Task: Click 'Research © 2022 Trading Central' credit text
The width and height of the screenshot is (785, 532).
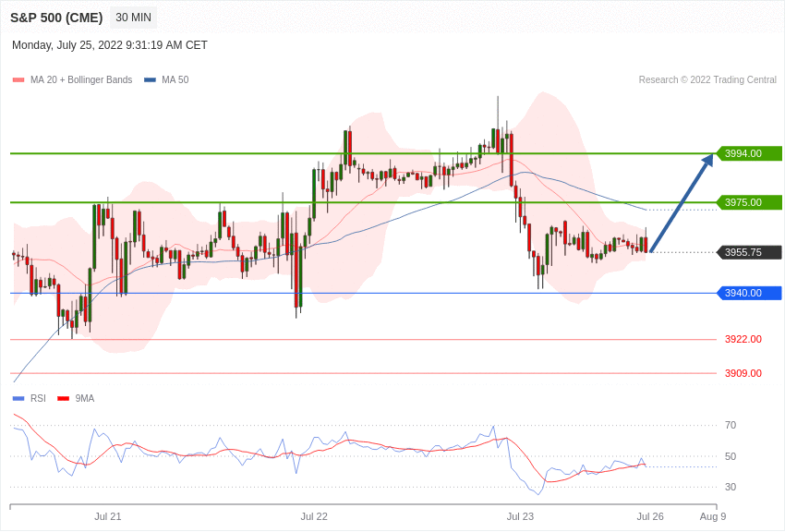Action: pyautogui.click(x=707, y=79)
